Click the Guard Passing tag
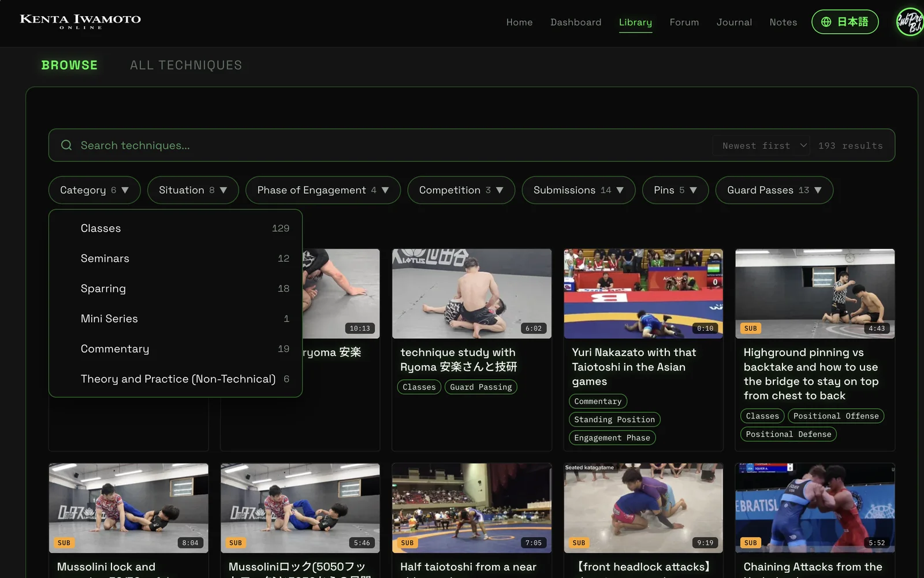This screenshot has width=924, height=578. pyautogui.click(x=481, y=387)
